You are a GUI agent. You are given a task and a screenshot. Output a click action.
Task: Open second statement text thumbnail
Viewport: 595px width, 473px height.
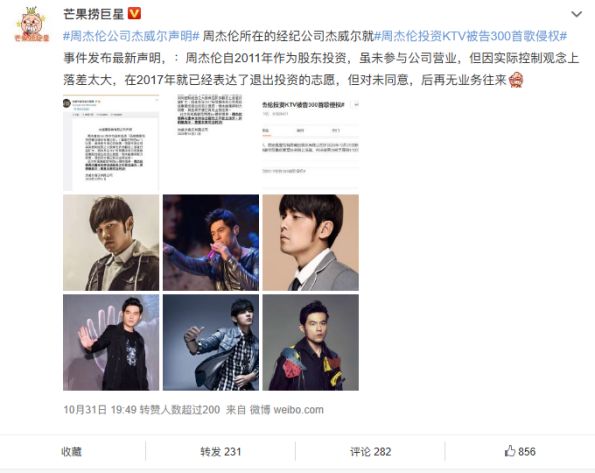(211, 143)
